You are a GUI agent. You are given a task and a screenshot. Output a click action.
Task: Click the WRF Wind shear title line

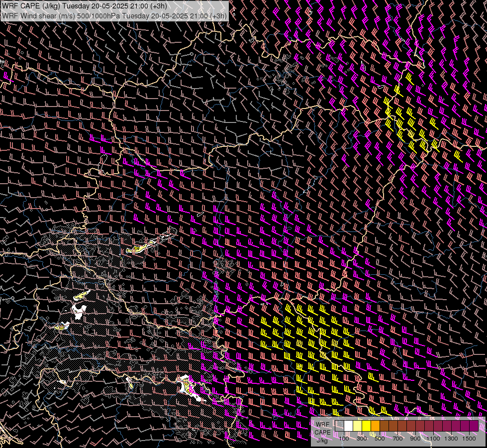coord(114,16)
